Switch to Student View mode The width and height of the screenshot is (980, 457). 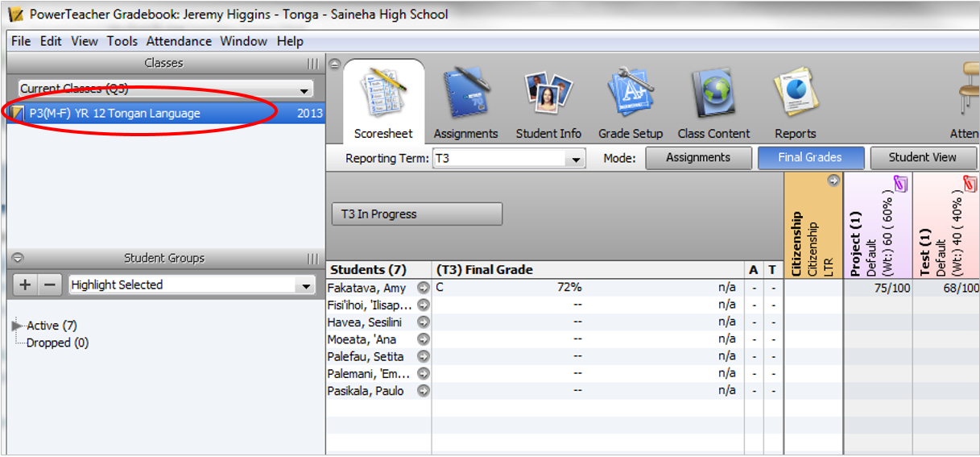pos(923,158)
